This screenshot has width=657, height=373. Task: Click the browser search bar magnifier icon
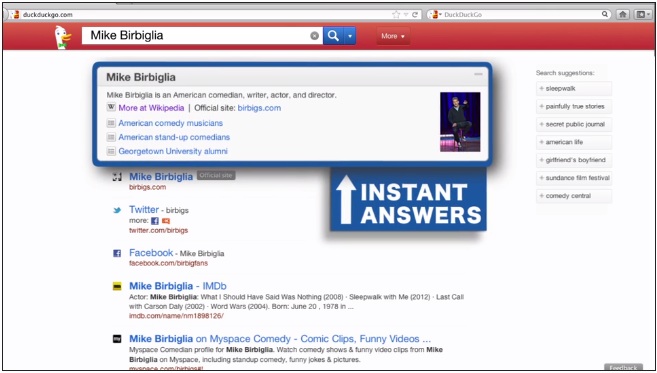(x=605, y=14)
